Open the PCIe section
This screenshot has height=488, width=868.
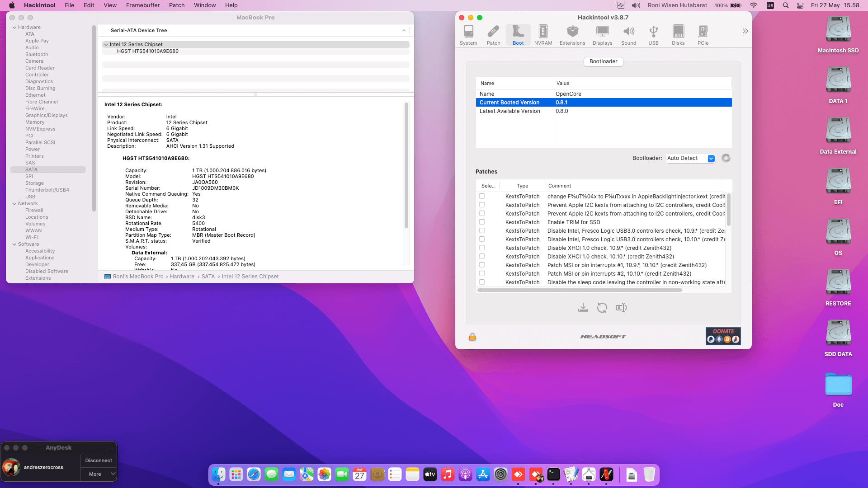703,35
